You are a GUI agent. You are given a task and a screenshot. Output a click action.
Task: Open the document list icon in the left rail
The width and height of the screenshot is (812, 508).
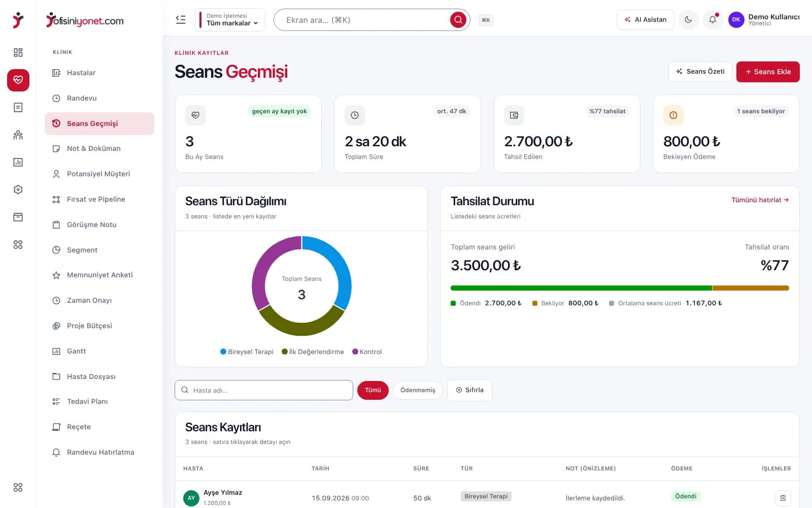tap(18, 107)
